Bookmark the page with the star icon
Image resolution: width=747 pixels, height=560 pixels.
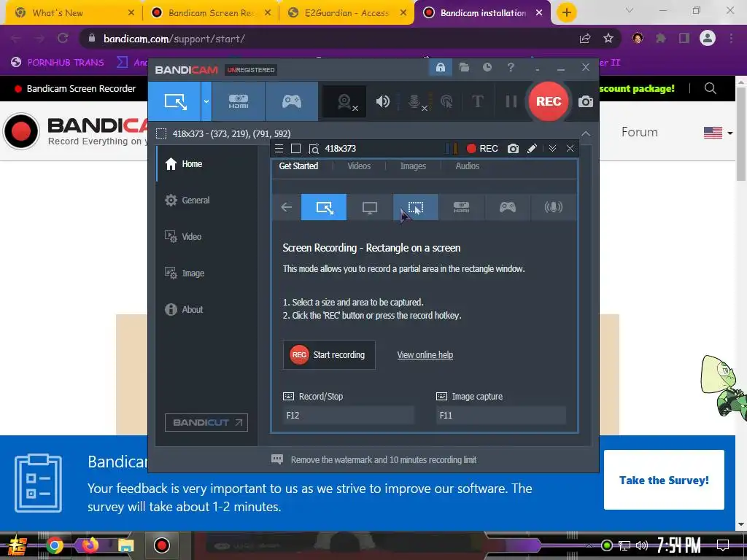[x=608, y=39]
